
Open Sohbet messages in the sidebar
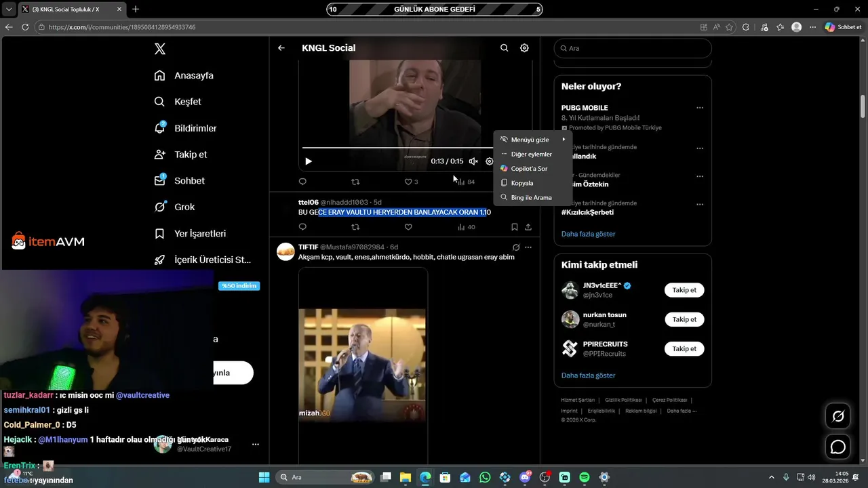pyautogui.click(x=179, y=180)
